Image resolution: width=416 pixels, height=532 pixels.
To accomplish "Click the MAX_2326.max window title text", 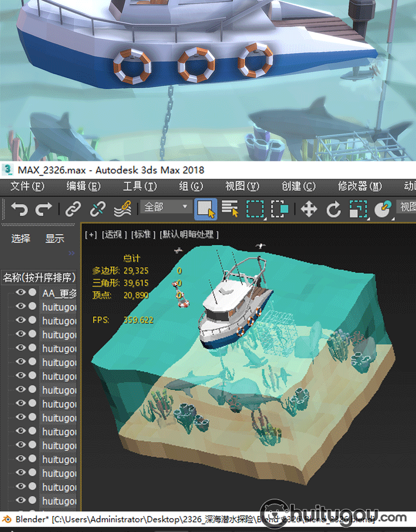I will click(x=111, y=170).
